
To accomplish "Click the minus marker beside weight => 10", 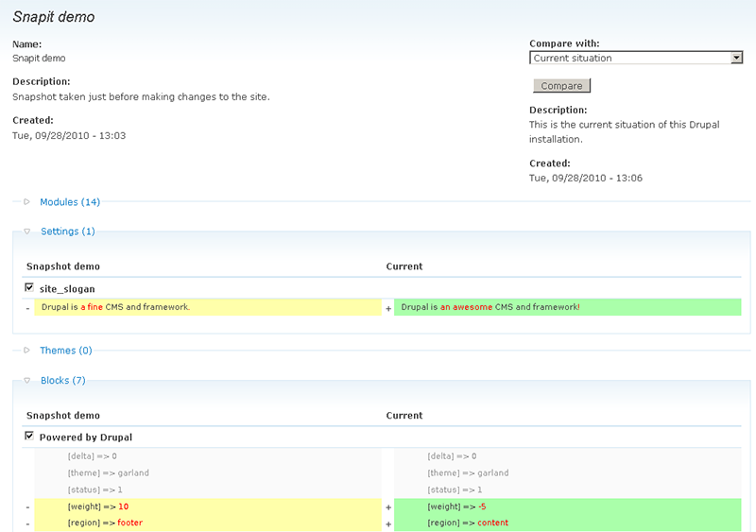I will tap(27, 507).
